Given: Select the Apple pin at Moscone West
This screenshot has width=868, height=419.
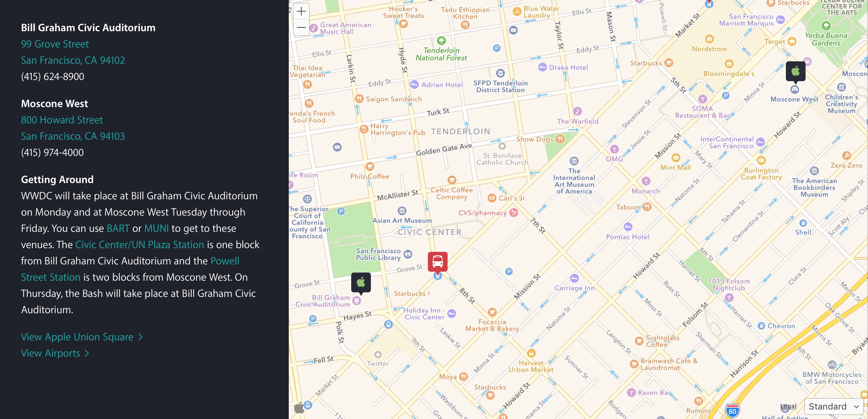Looking at the screenshot, I should click(796, 71).
